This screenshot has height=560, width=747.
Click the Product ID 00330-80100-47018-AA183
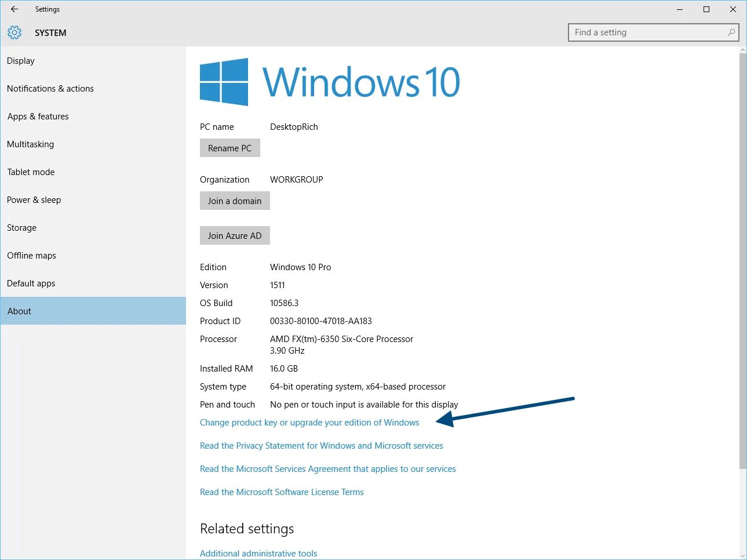[x=321, y=321]
